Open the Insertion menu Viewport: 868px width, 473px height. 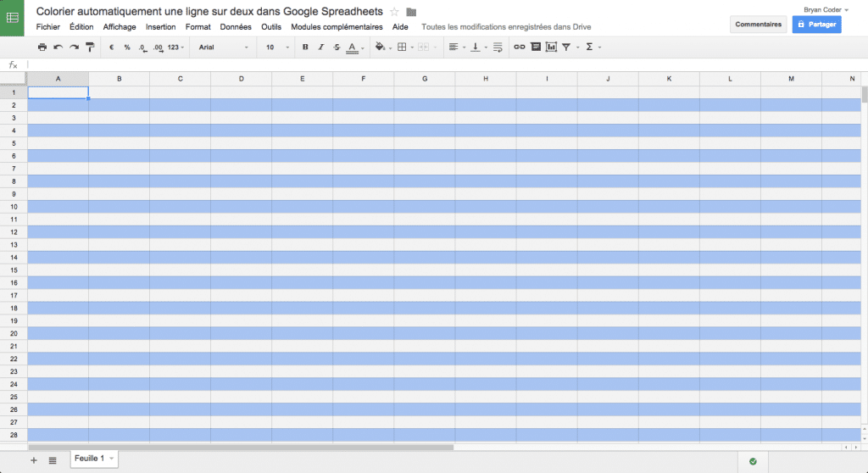pos(160,26)
